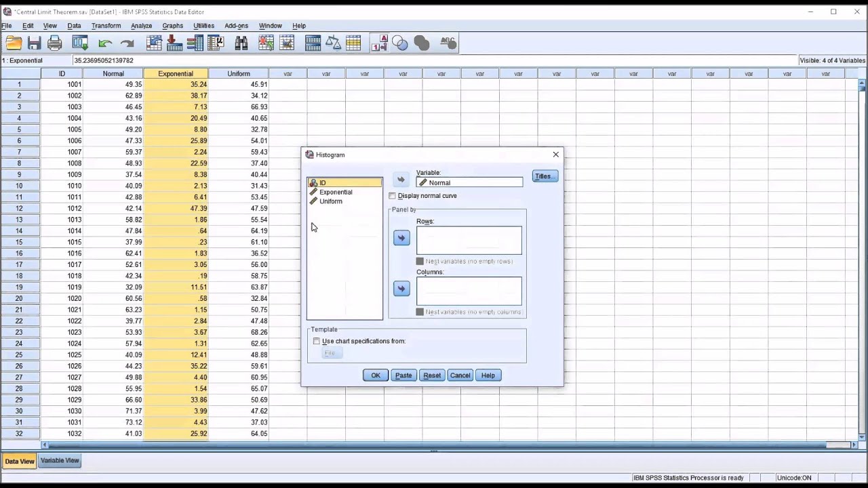868x488 pixels.
Task: Switch to the Variable View tab
Action: click(x=60, y=461)
